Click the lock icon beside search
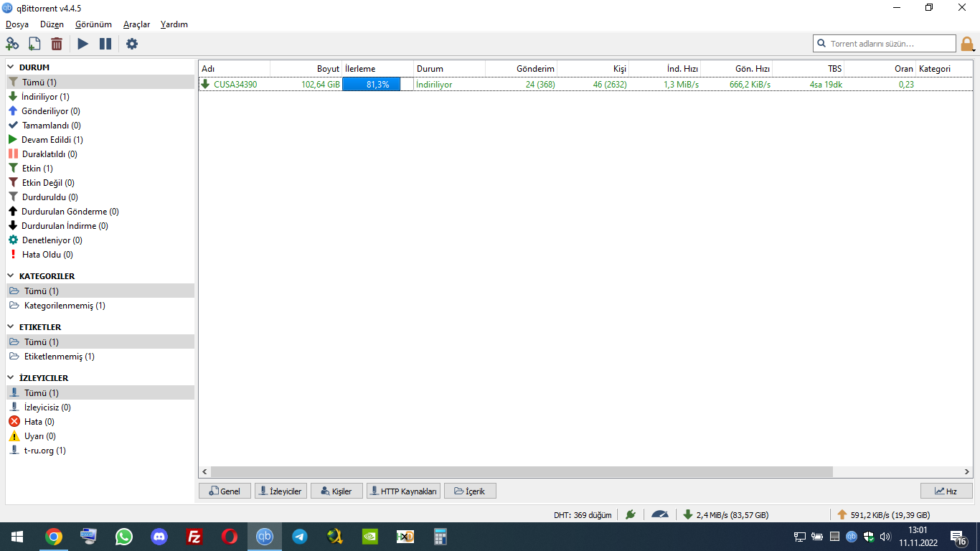The image size is (980, 551). coord(968,44)
